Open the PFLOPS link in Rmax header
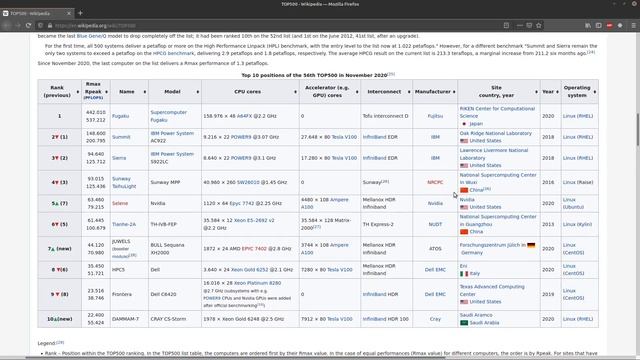640x360 pixels. [x=93, y=98]
